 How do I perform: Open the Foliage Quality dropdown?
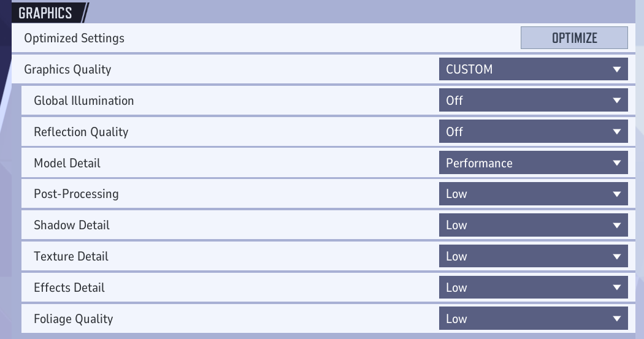533,319
